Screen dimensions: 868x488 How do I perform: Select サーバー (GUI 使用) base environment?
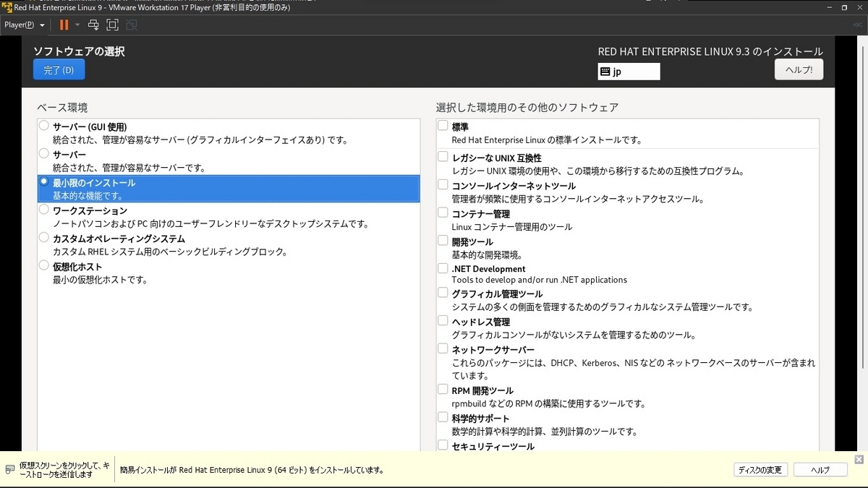(44, 126)
